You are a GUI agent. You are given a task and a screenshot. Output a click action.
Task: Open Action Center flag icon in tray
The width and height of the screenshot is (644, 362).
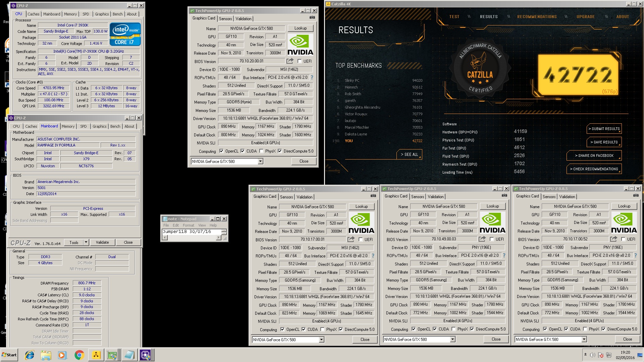pos(601,355)
